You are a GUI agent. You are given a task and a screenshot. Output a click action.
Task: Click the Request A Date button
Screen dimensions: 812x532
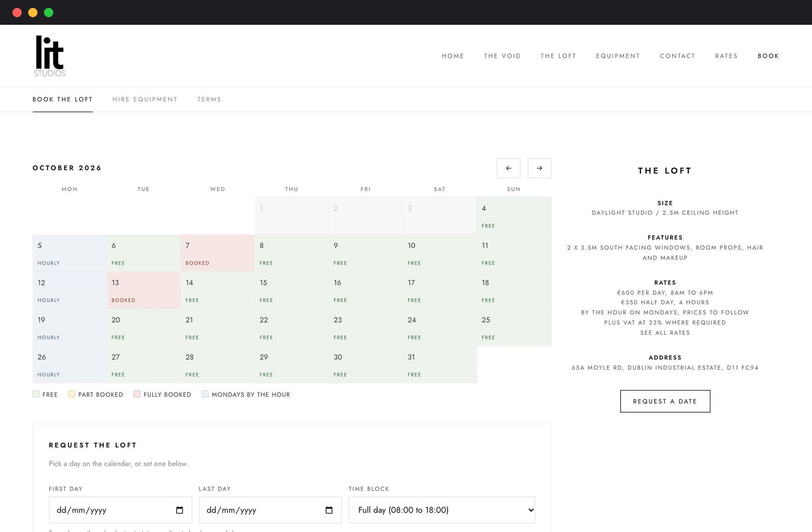click(x=665, y=401)
